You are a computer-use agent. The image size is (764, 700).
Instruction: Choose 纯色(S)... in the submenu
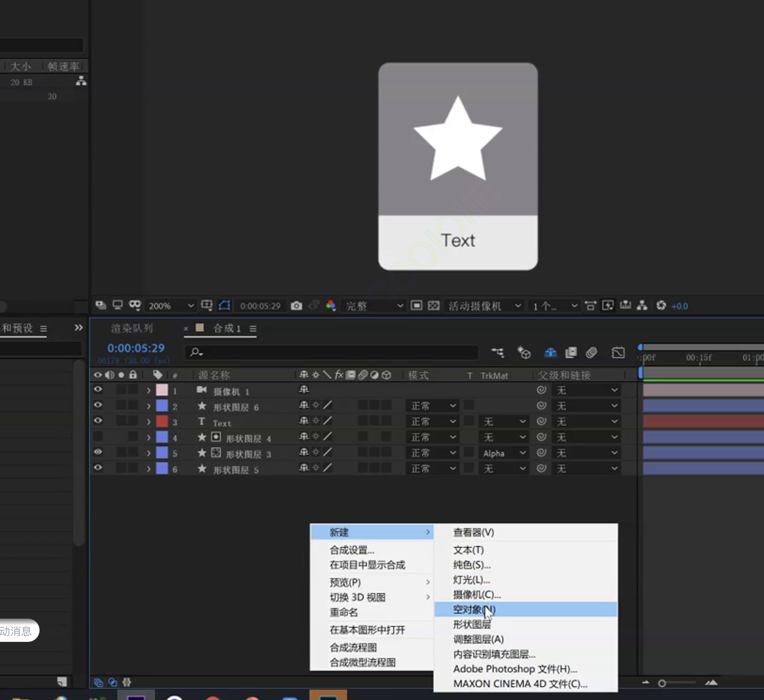[525, 565]
